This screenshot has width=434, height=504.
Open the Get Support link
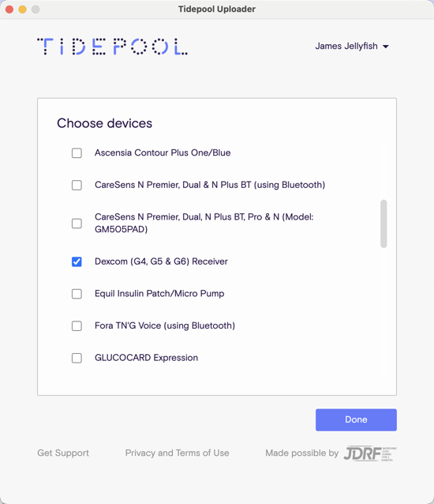pos(63,453)
